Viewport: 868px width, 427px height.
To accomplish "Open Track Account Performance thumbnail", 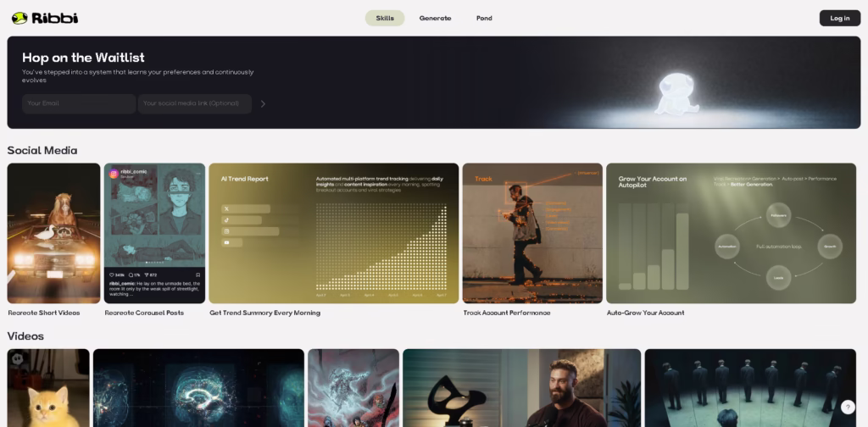I will click(x=532, y=233).
